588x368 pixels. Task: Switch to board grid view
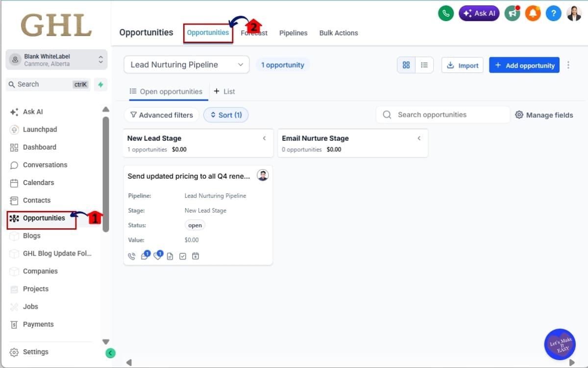tap(406, 65)
